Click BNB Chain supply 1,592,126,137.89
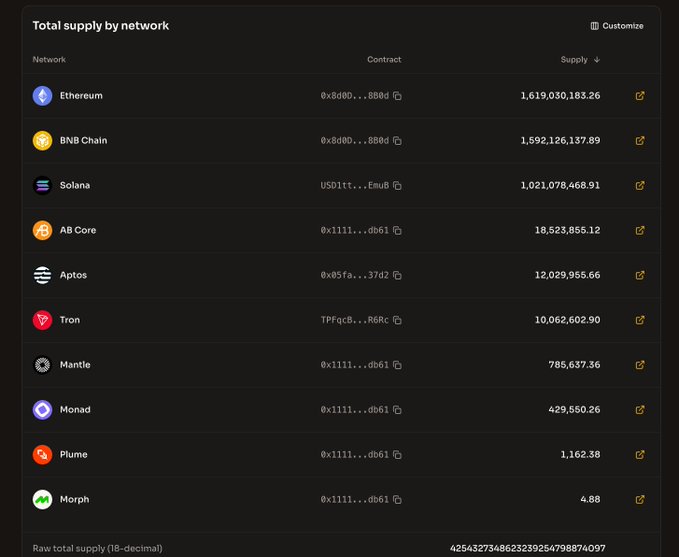The image size is (679, 557). click(x=560, y=140)
